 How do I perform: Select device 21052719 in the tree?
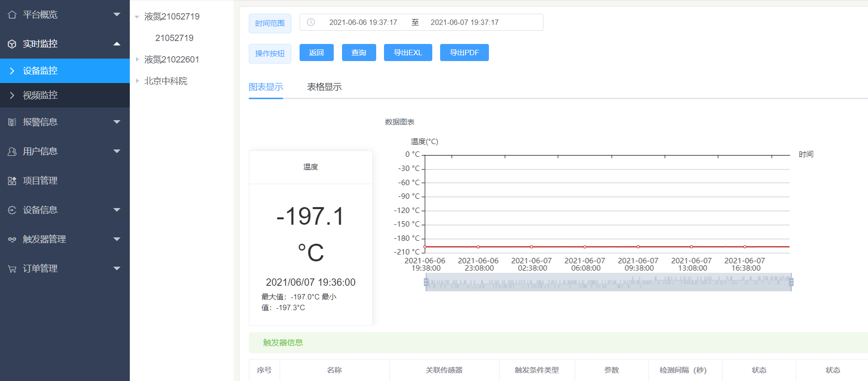click(x=174, y=38)
